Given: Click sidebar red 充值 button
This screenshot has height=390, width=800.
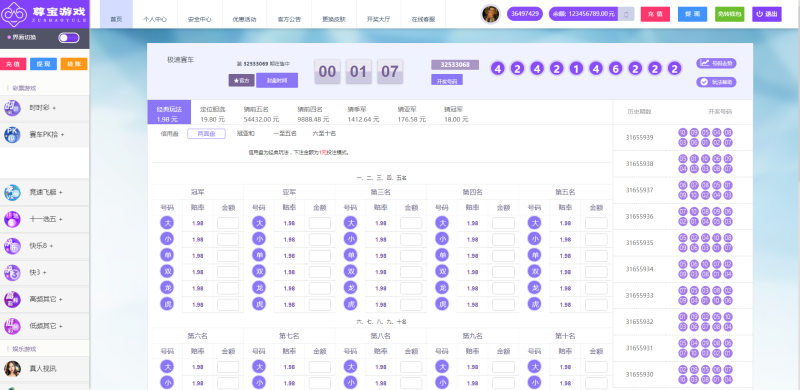Looking at the screenshot, I should tap(13, 64).
